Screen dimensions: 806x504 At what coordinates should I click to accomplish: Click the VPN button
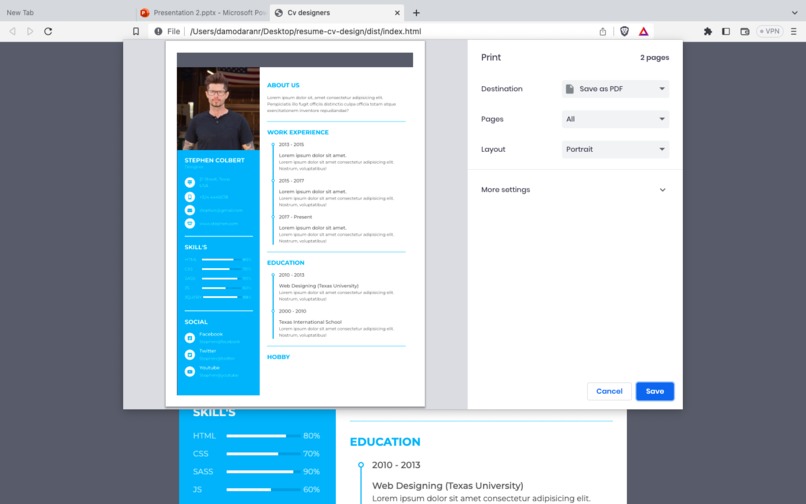pos(770,31)
